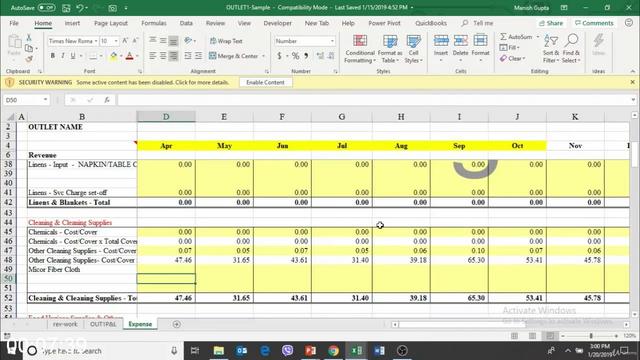Image resolution: width=640 pixels, height=360 pixels.
Task: Click the Format Painter brush icon
Action: tap(29, 59)
